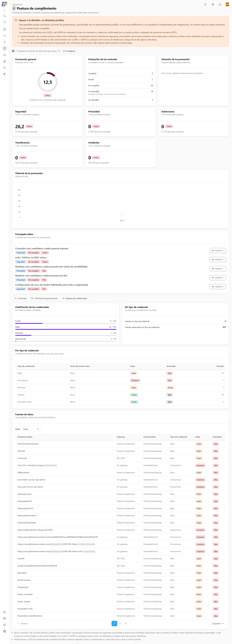
Task: Click the Gobernanza breadcrumb
Action: coord(17,5)
